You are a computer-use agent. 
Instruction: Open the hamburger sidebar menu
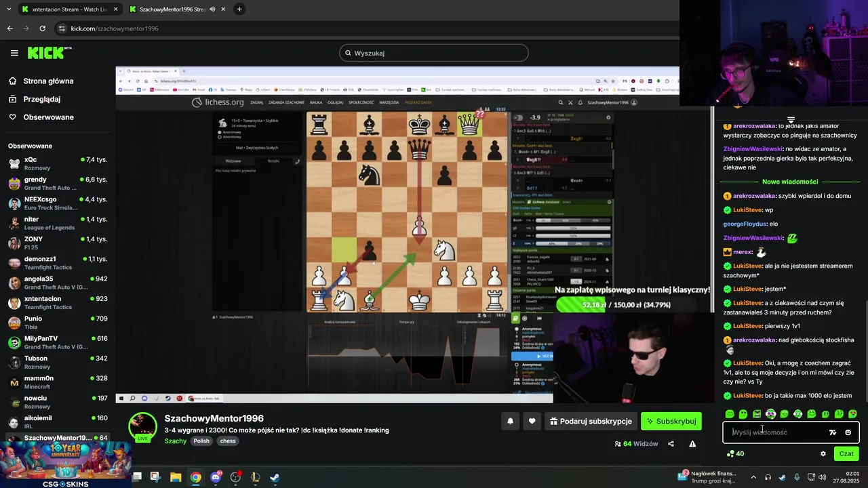click(x=14, y=53)
